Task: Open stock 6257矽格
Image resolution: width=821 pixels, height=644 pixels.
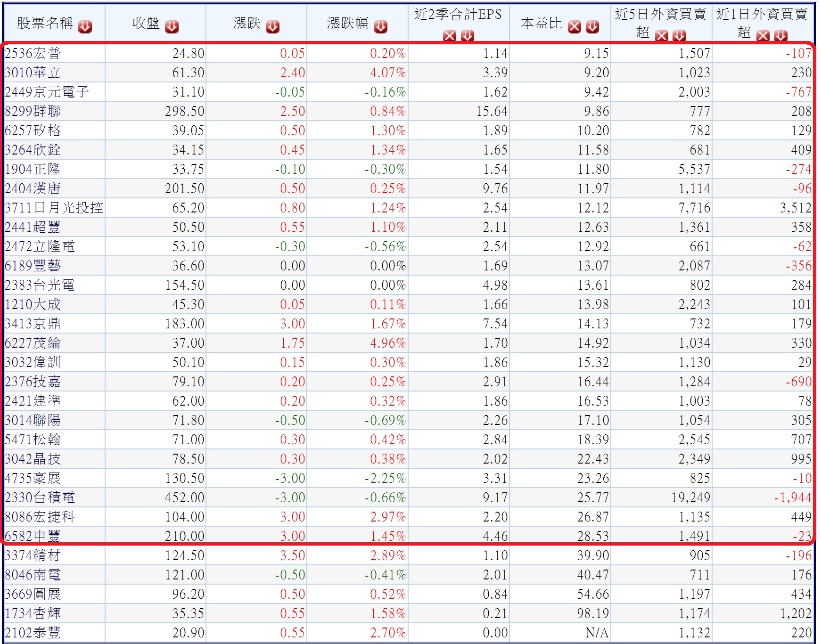Action: (33, 130)
